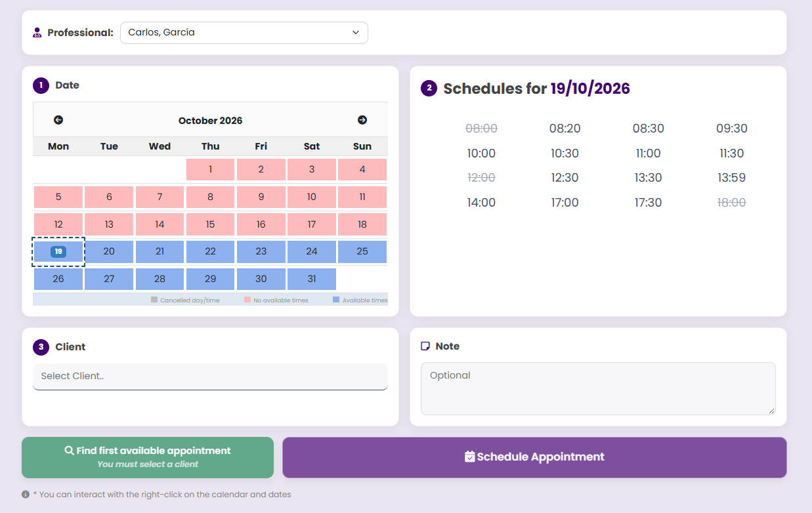This screenshot has width=812, height=513.
Task: Choose the 08:30 time slot
Action: [x=649, y=129]
